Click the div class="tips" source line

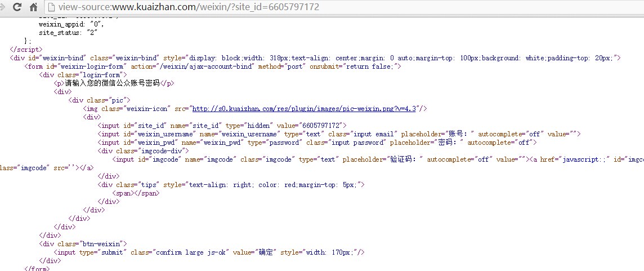pyautogui.click(x=231, y=185)
